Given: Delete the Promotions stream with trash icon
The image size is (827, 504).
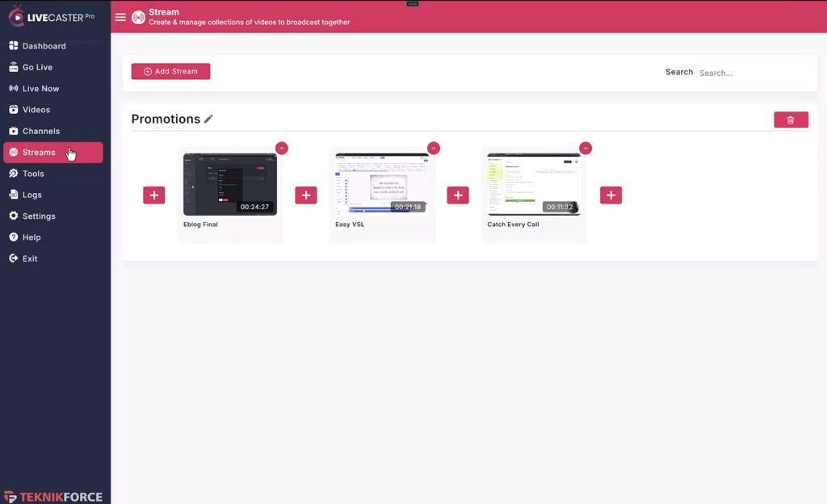Looking at the screenshot, I should [x=791, y=120].
